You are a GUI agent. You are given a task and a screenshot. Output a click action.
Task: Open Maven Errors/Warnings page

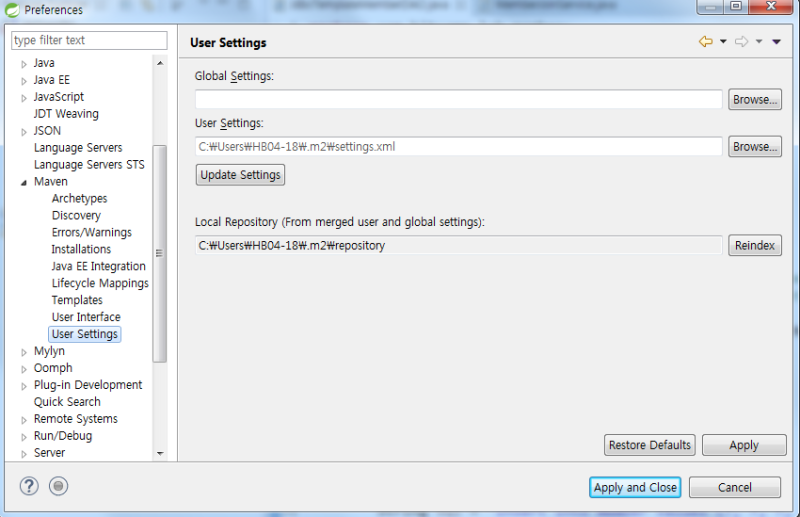pyautogui.click(x=91, y=232)
